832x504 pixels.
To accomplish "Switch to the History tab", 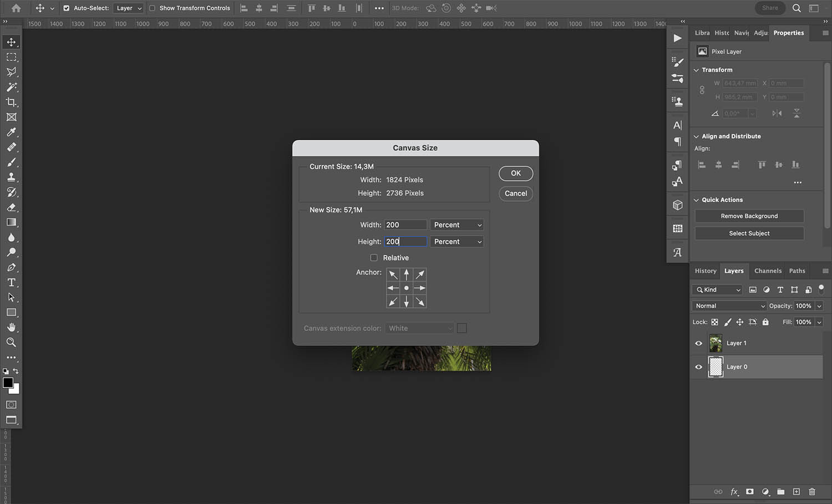I will tap(705, 271).
